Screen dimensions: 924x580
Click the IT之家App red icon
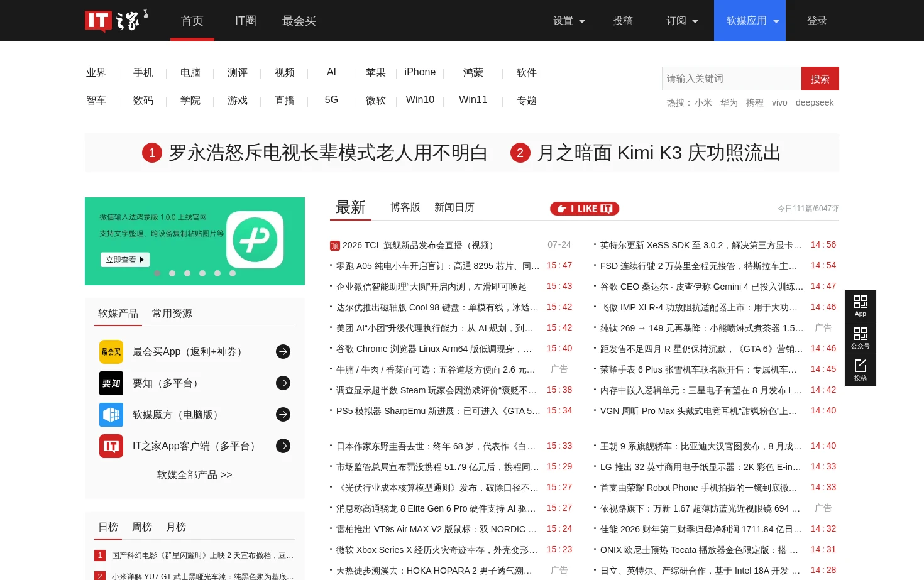click(111, 446)
